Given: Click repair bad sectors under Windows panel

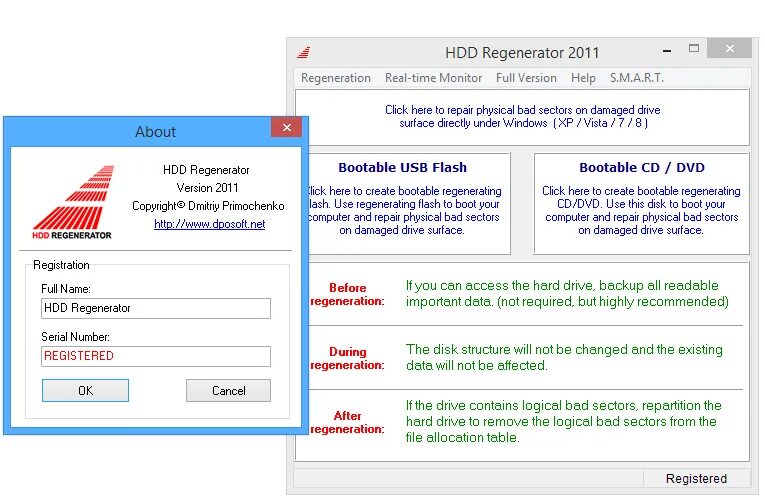Looking at the screenshot, I should (x=522, y=117).
